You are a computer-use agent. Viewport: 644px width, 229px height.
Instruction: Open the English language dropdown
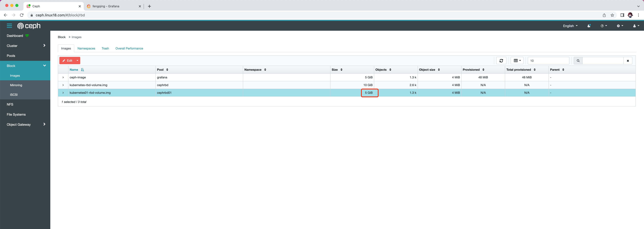(570, 26)
